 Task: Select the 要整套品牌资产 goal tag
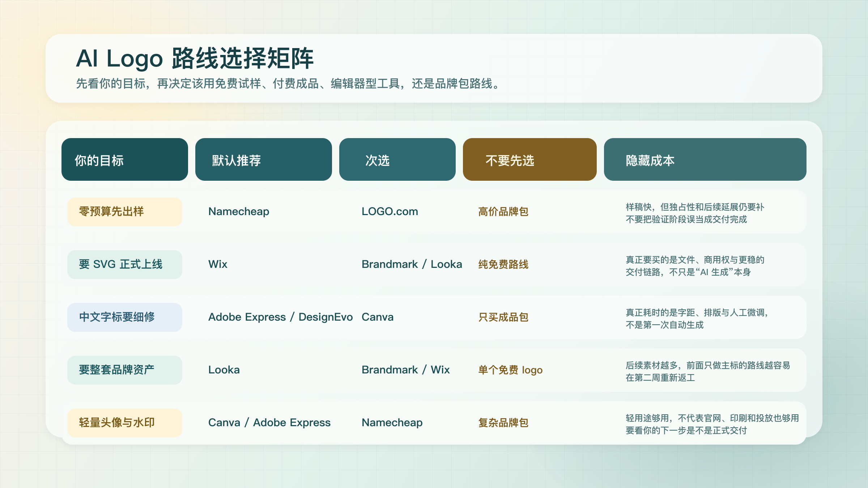click(x=124, y=370)
